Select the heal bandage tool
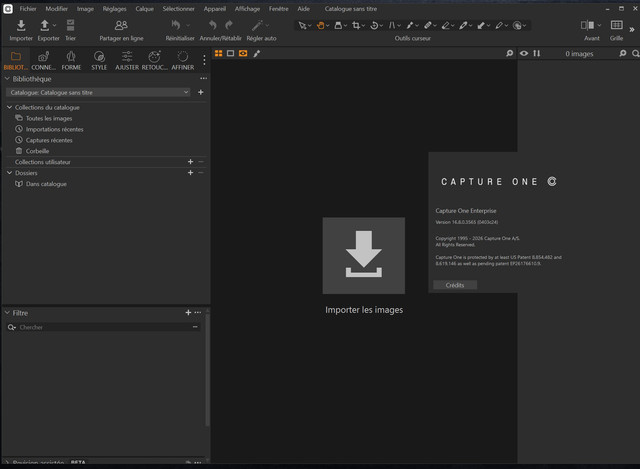 [x=427, y=25]
